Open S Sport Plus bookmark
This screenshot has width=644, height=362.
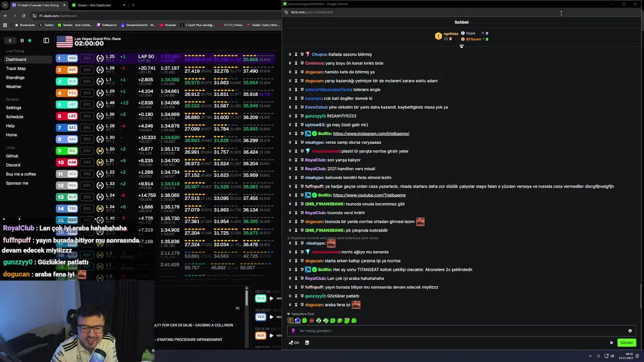pyautogui.click(x=198, y=25)
